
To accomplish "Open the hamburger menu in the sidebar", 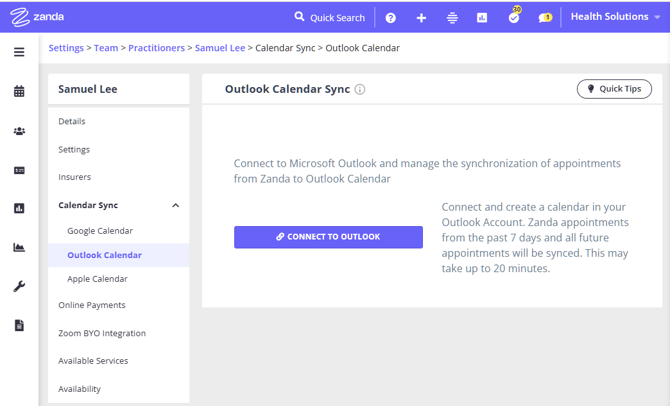I will pyautogui.click(x=19, y=52).
